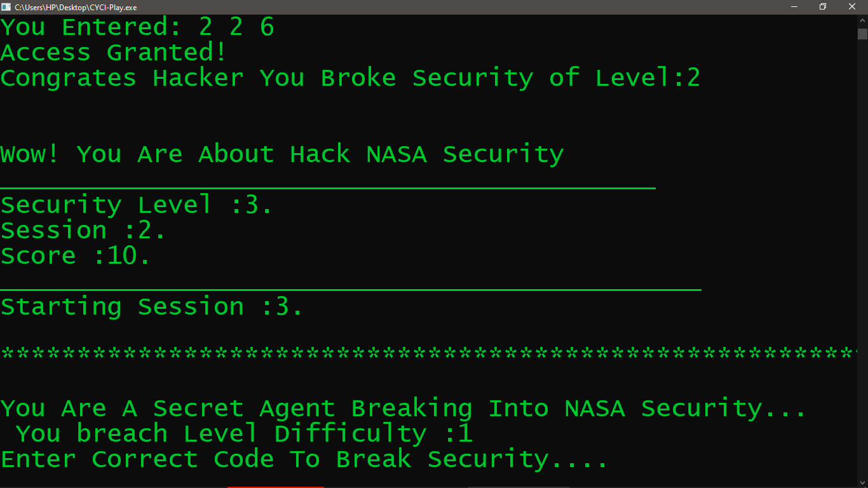Click the "Access Granted!" line
This screenshot has height=488, width=868.
(113, 52)
